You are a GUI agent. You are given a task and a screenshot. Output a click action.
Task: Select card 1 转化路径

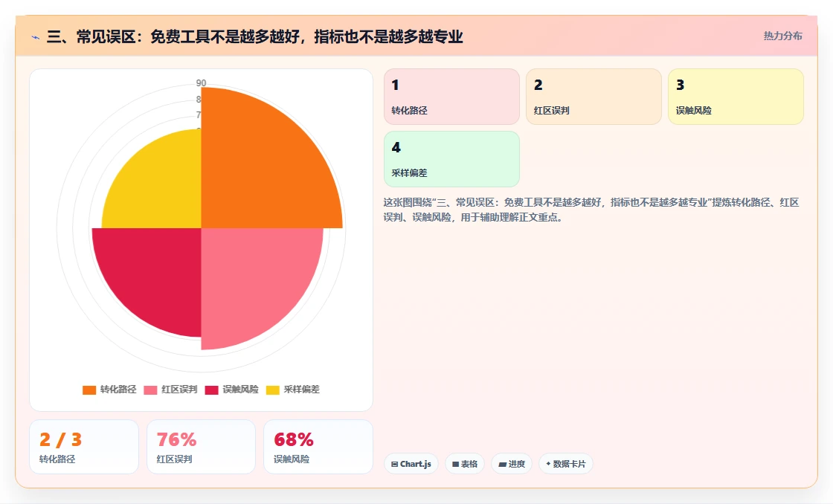click(451, 97)
